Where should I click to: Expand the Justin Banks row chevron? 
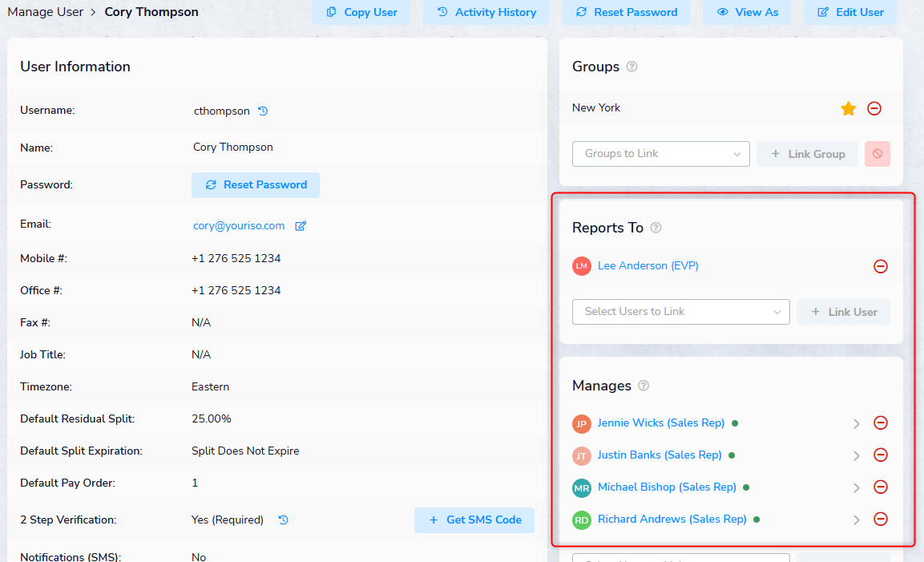[x=856, y=456]
